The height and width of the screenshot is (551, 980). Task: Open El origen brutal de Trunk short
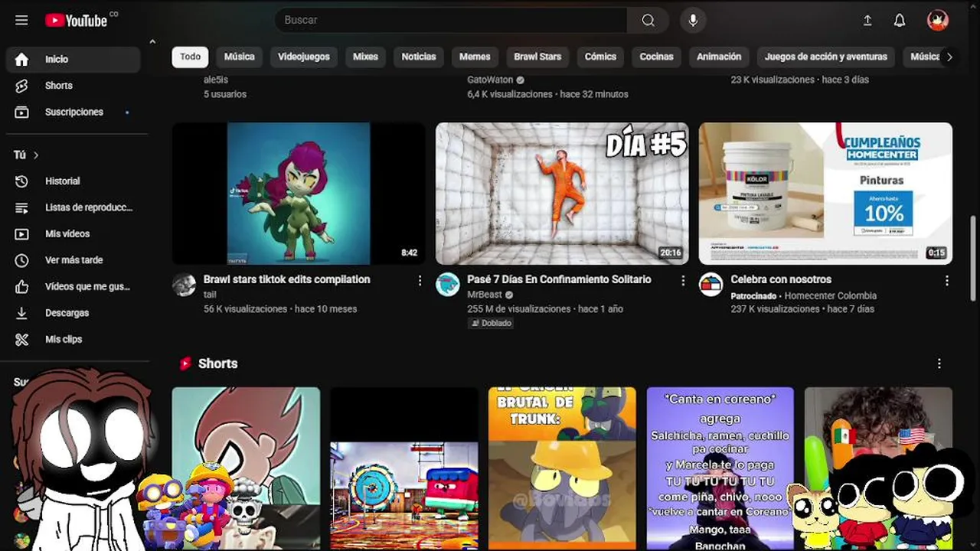coord(562,468)
